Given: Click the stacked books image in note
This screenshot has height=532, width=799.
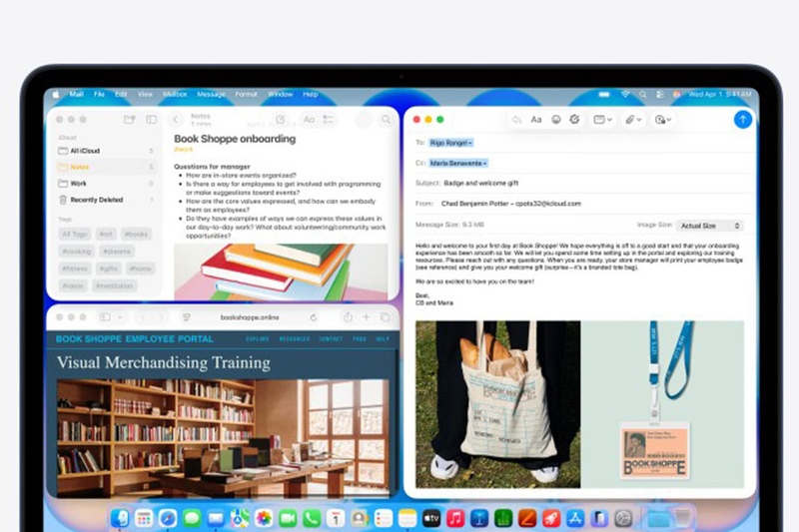Looking at the screenshot, I should point(281,271).
